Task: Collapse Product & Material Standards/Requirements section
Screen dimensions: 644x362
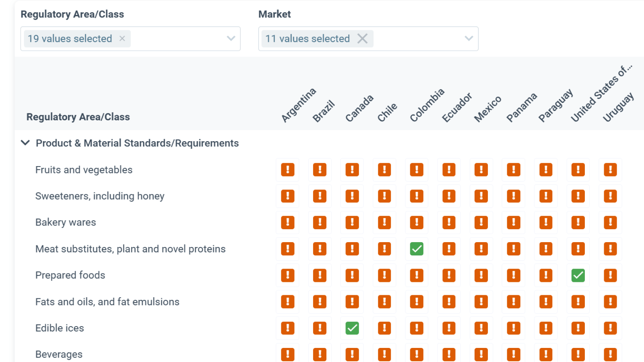Action: [25, 143]
